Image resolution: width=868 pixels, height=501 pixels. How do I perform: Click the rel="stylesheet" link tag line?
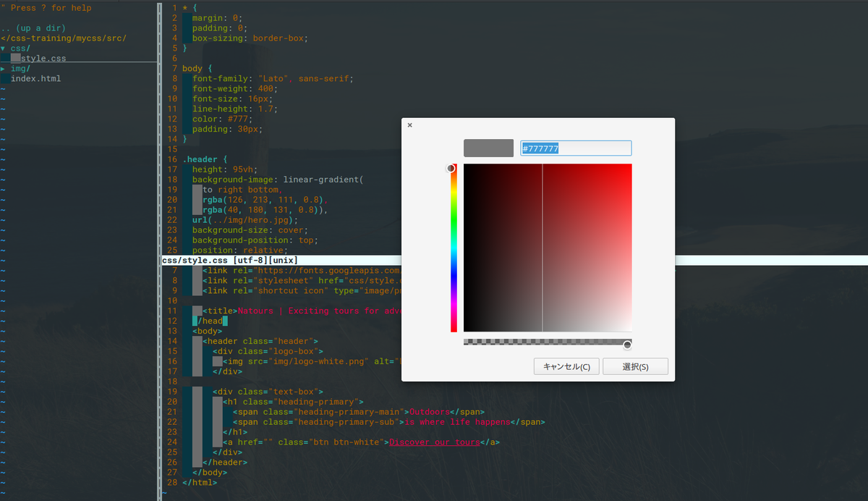[302, 282]
